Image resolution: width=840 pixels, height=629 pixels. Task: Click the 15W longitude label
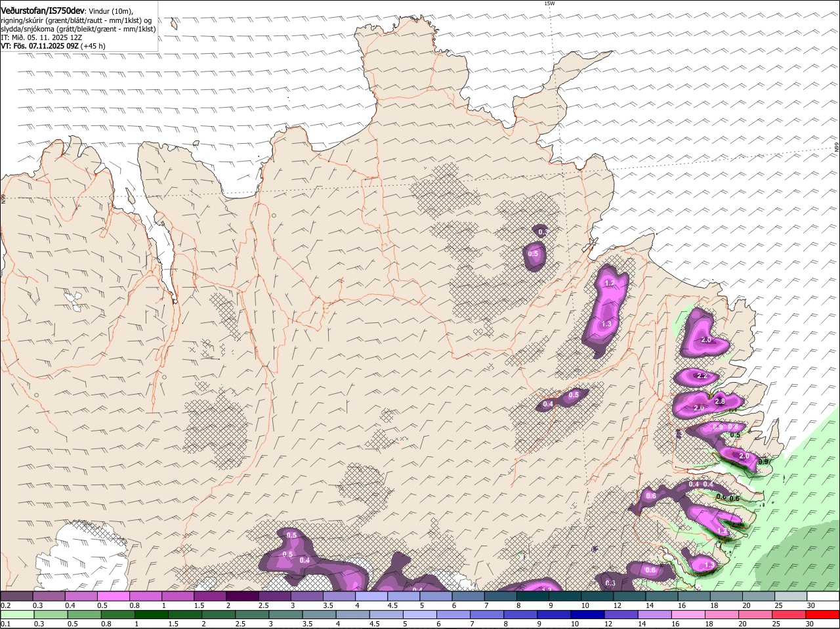pyautogui.click(x=549, y=3)
